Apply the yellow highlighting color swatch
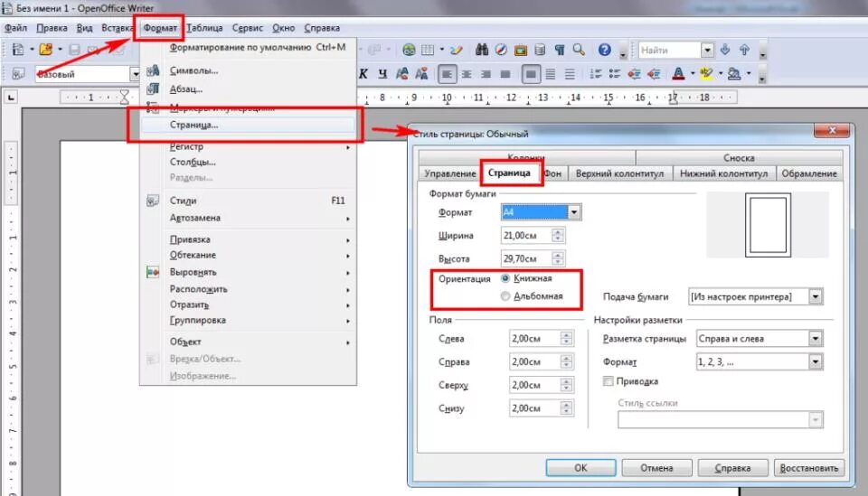 point(706,73)
